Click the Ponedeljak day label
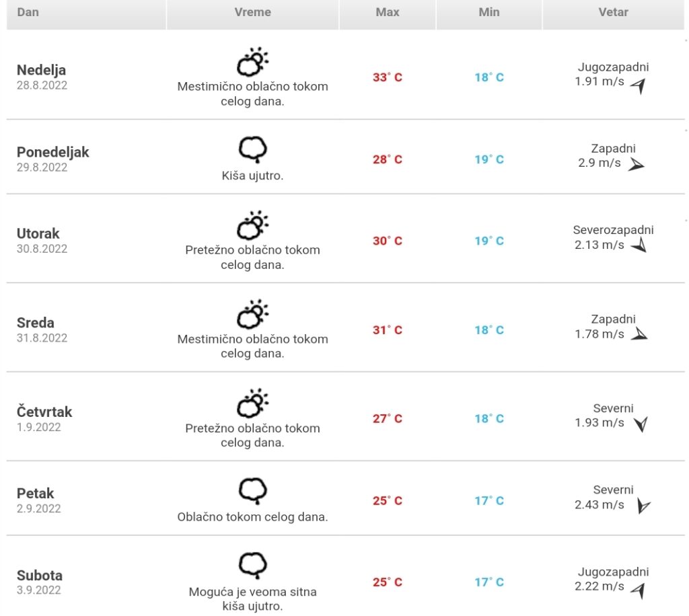 pos(52,152)
